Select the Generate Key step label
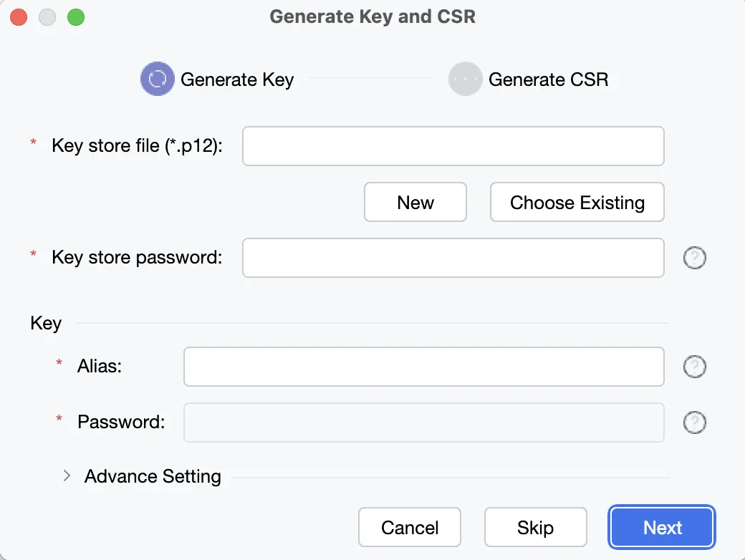The image size is (745, 560). tap(237, 79)
